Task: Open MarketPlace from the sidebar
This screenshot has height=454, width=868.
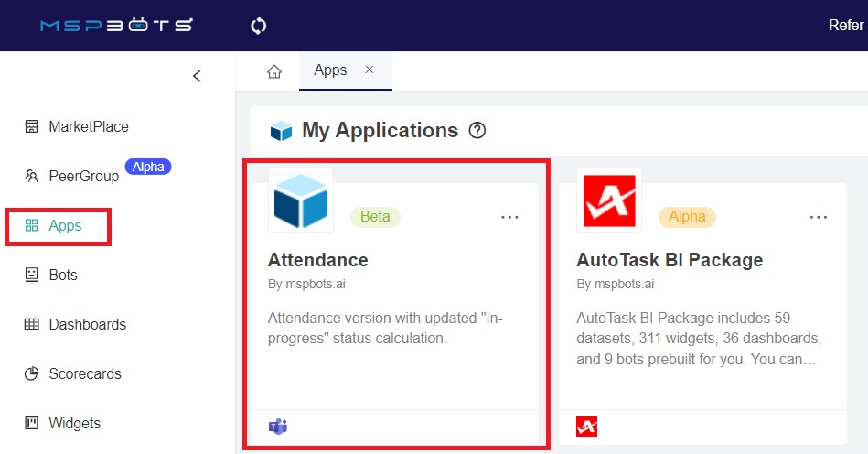Action: (88, 126)
